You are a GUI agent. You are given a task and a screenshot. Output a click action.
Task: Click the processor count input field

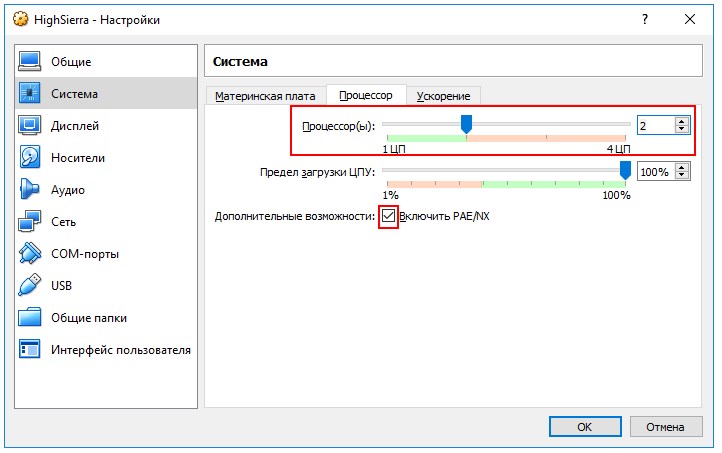pyautogui.click(x=655, y=125)
